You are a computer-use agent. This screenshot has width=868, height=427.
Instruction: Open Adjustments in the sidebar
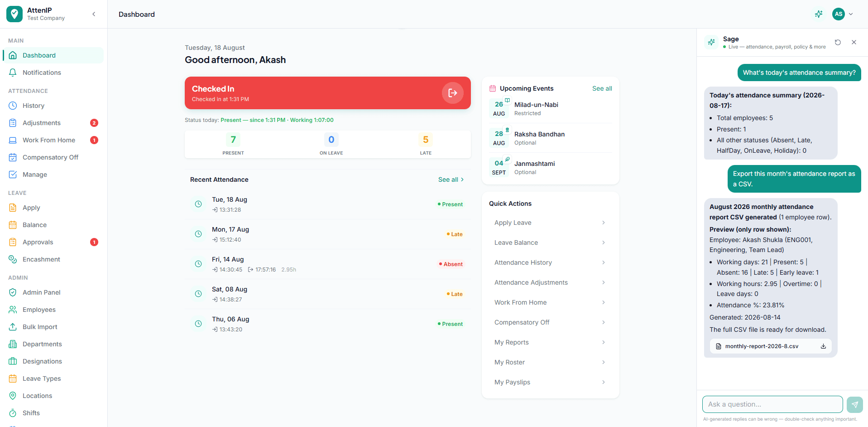click(x=53, y=123)
